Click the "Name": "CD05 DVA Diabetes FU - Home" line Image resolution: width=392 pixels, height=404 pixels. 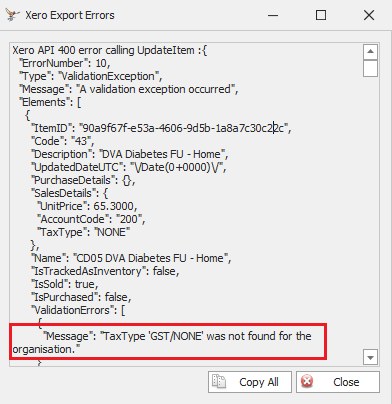pyautogui.click(x=131, y=258)
